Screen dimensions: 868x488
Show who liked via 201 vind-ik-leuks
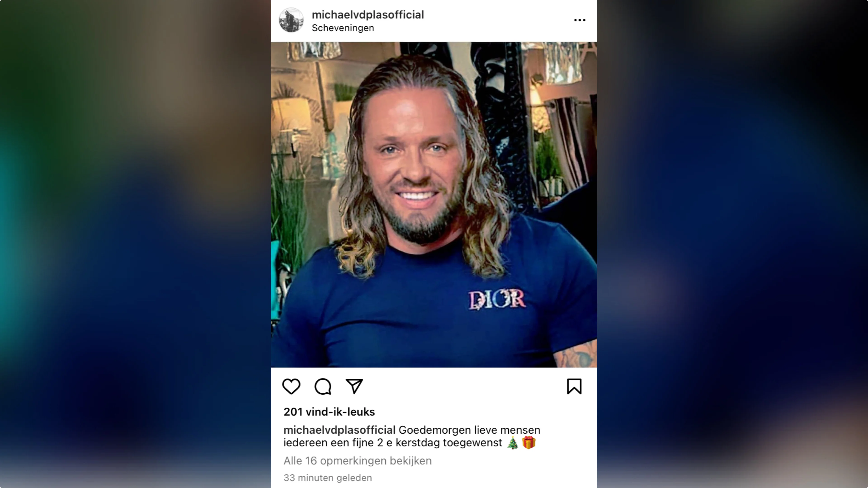329,412
